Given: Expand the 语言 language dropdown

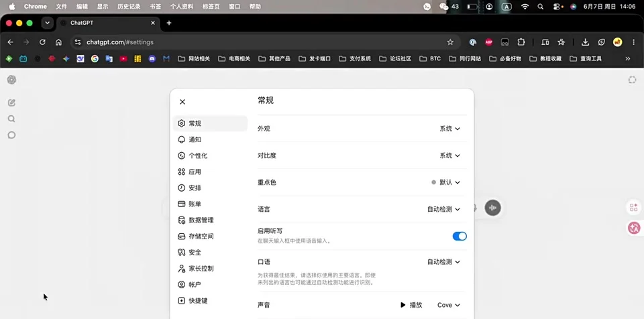Looking at the screenshot, I should [443, 209].
